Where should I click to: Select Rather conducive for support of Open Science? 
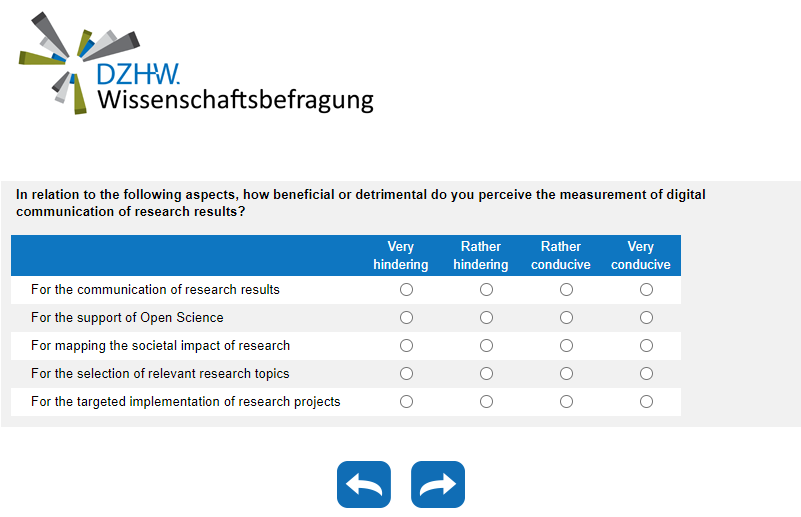pos(566,318)
